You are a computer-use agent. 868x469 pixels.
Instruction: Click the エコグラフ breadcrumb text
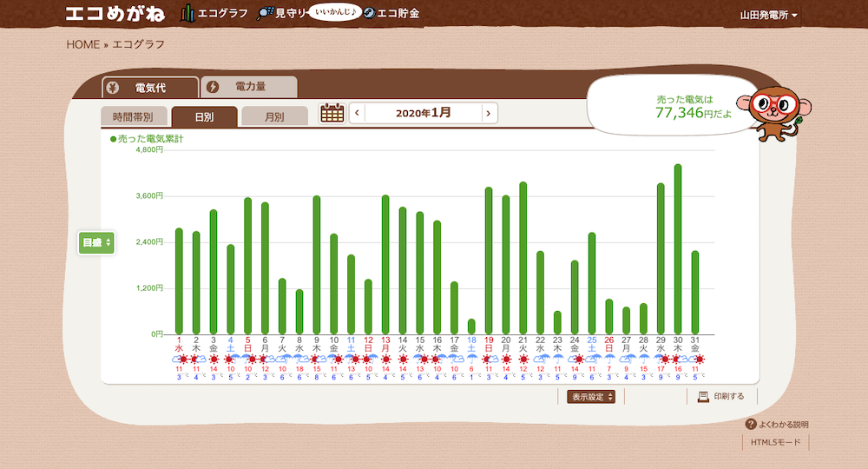(x=138, y=44)
